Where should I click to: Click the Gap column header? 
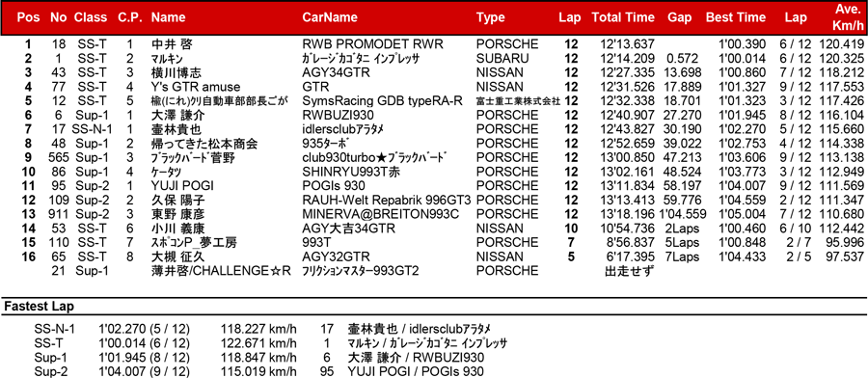point(680,17)
